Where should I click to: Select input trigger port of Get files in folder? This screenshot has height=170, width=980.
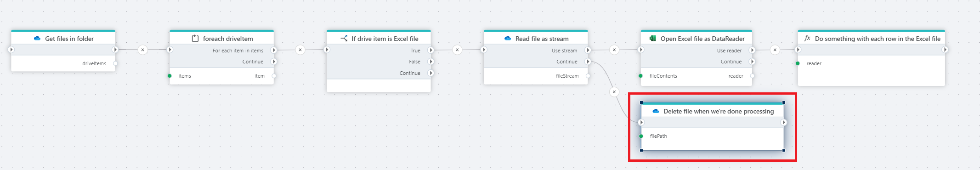(x=11, y=50)
